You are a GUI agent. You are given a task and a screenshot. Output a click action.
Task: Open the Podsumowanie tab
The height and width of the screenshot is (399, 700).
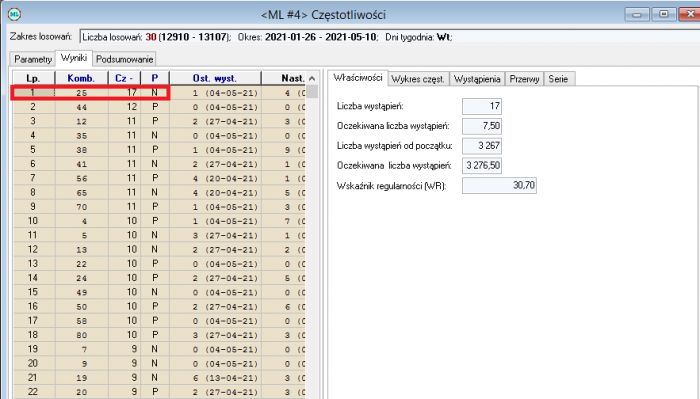point(125,59)
